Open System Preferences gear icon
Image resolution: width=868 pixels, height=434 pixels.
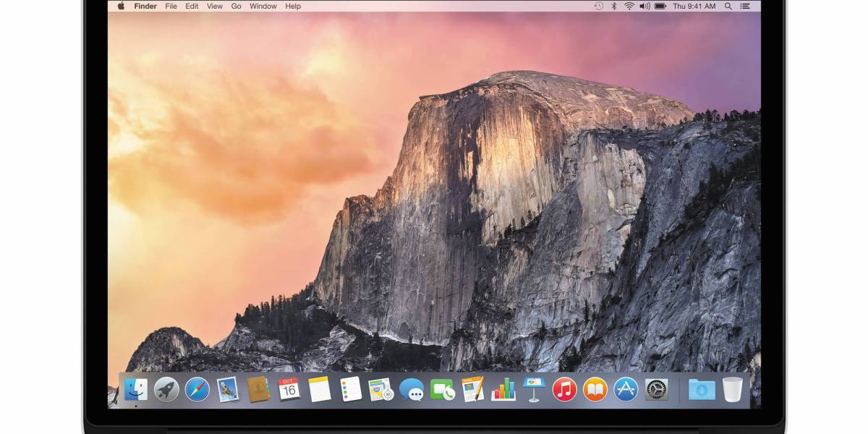[657, 389]
